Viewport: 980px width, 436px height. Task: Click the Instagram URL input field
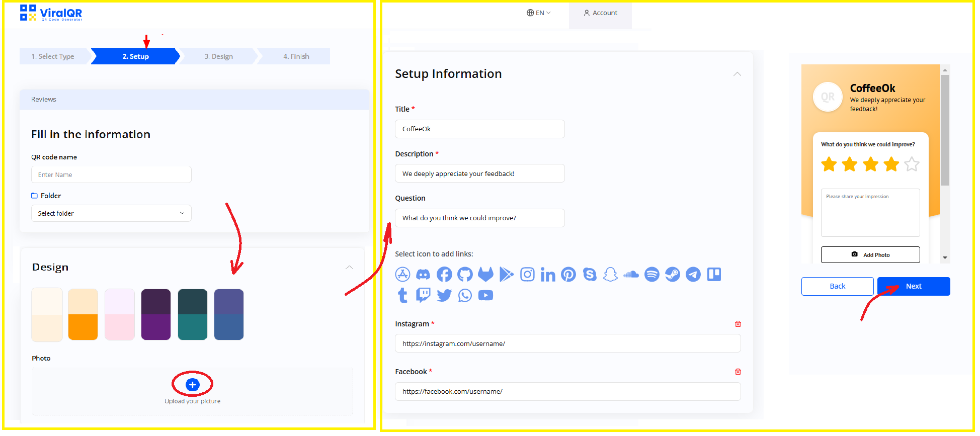click(x=568, y=343)
